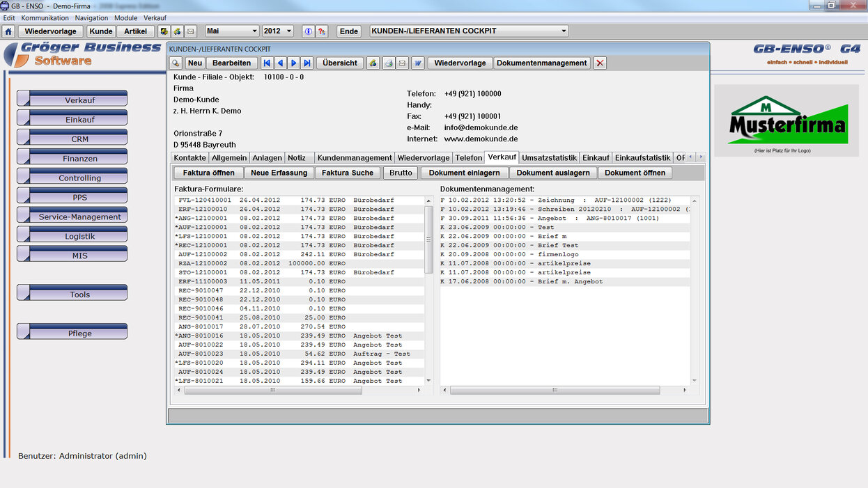Click Neue Erfassung button
The image size is (868, 488).
point(279,173)
